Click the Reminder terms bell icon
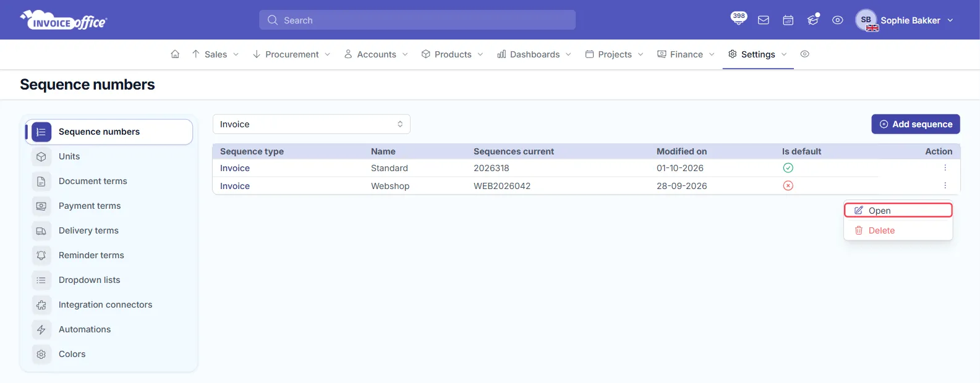 (41, 255)
